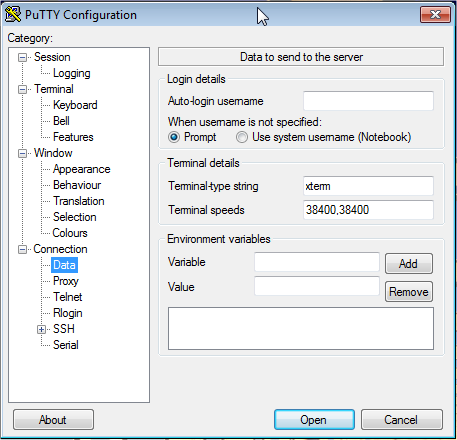
Task: Click the Cancel button
Action: 402,420
